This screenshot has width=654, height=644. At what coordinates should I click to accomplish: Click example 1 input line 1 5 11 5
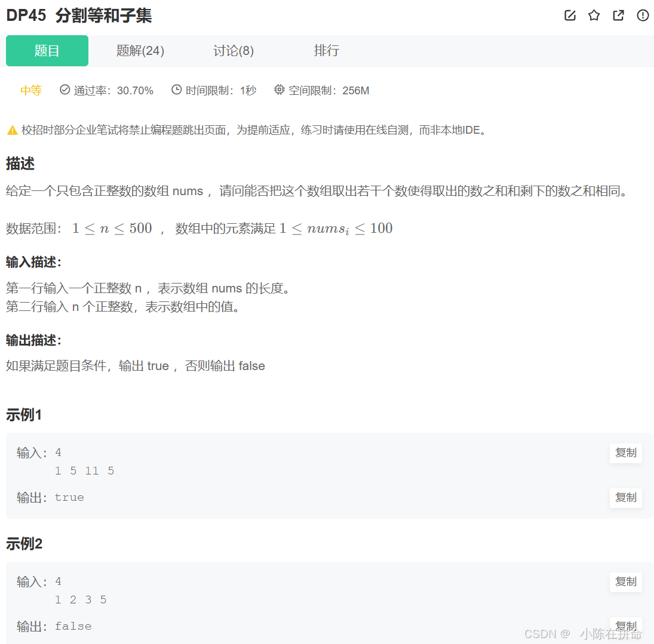coord(85,471)
